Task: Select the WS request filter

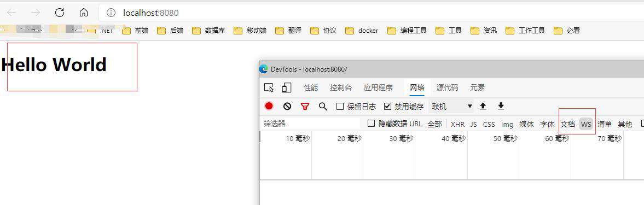Action: [x=586, y=124]
